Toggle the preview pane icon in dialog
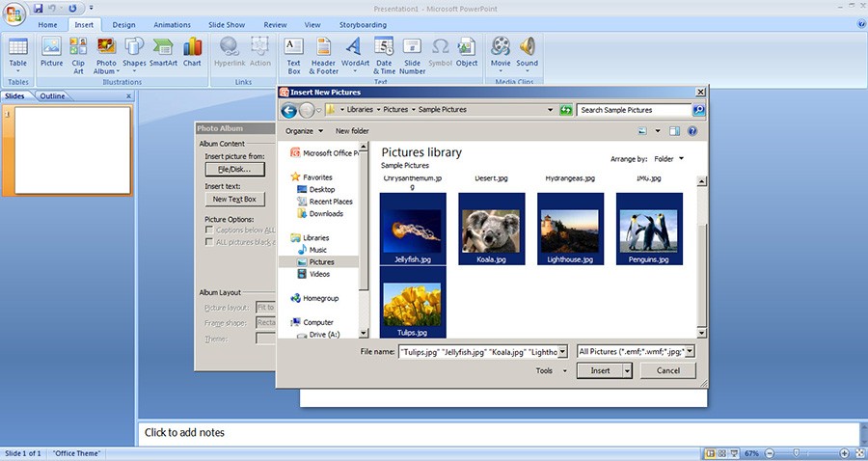This screenshot has width=868, height=461. click(675, 131)
